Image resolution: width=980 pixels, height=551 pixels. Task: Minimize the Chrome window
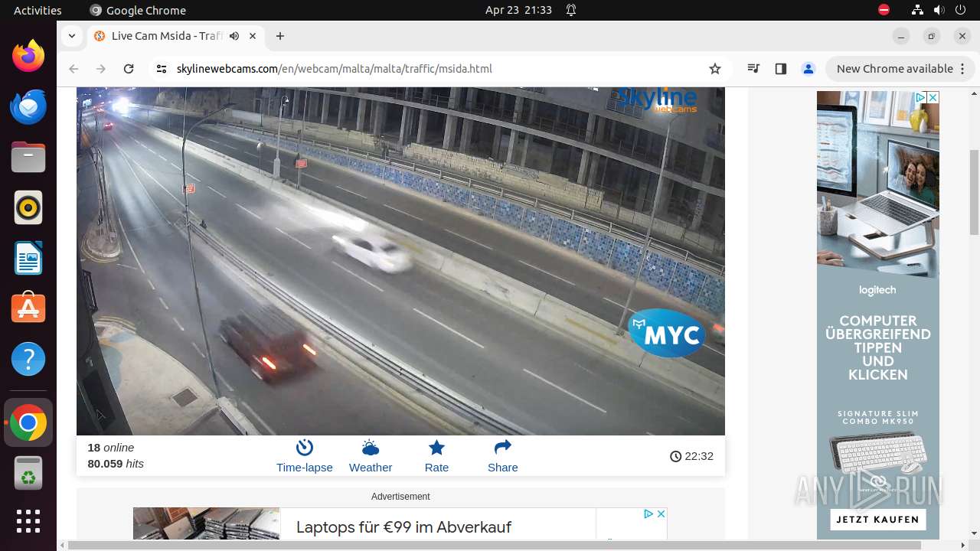coord(901,36)
